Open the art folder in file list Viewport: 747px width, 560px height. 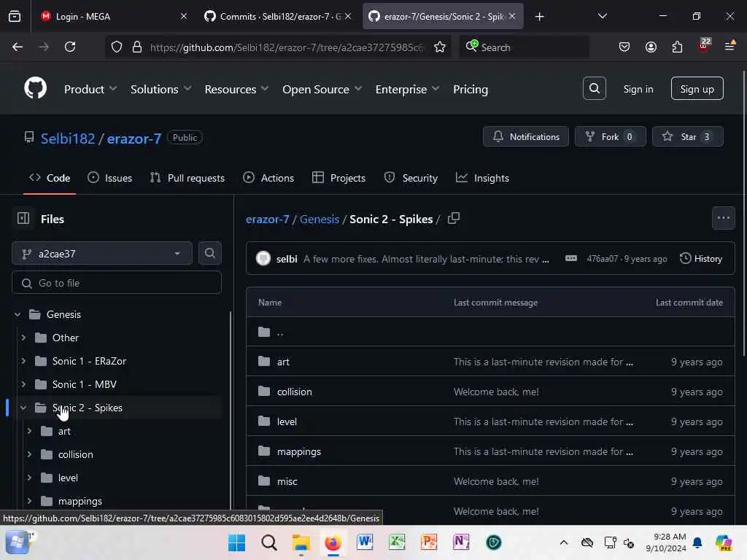283,362
